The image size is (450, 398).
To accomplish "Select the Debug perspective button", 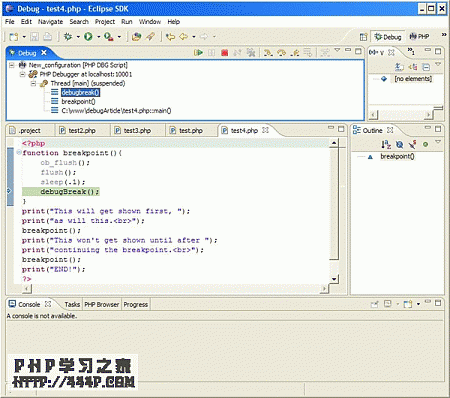I will click(x=388, y=37).
